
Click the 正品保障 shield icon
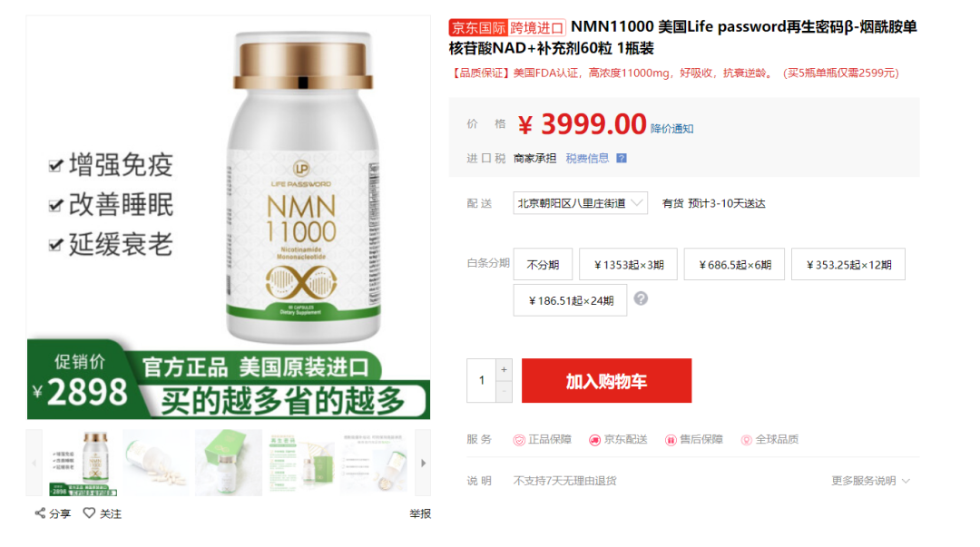tap(519, 440)
